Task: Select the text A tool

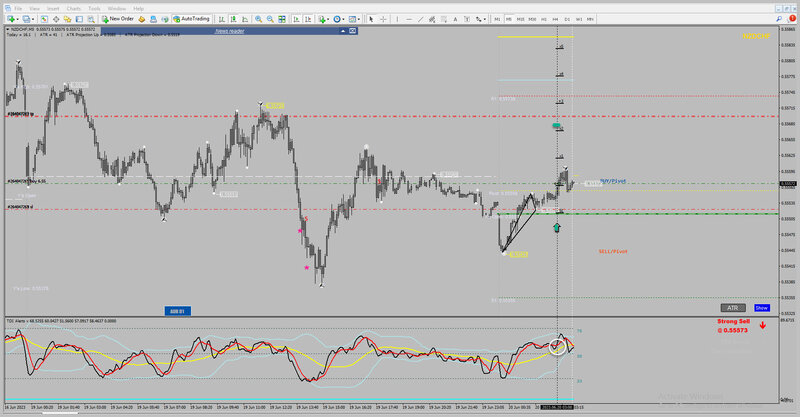Action: point(455,19)
